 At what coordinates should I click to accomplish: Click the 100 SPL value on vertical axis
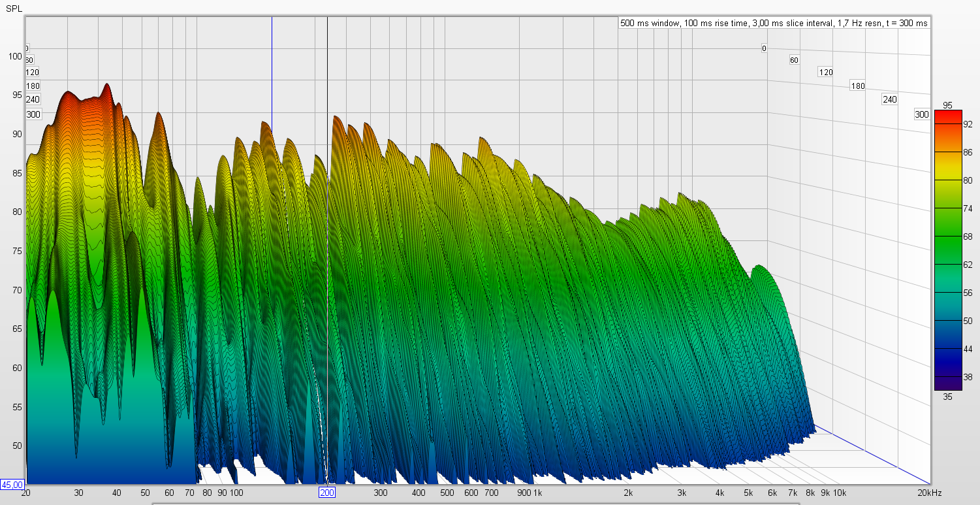click(14, 56)
